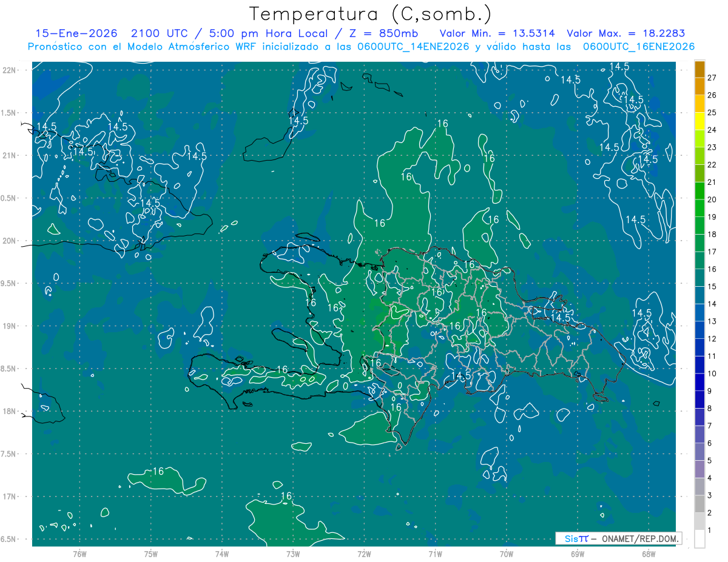
Task: Click the "72W" longitude axis label
Action: [x=365, y=554]
